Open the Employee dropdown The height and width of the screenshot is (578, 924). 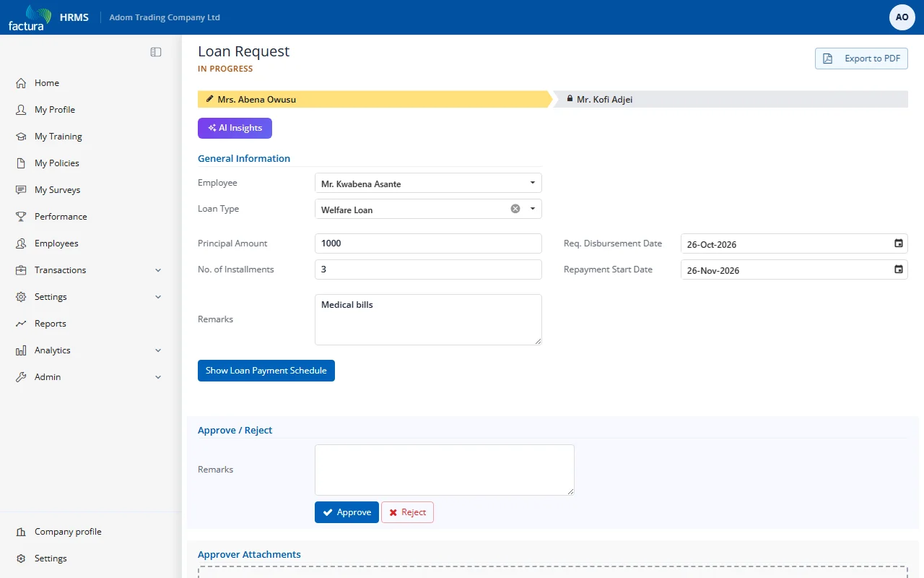[x=428, y=183]
